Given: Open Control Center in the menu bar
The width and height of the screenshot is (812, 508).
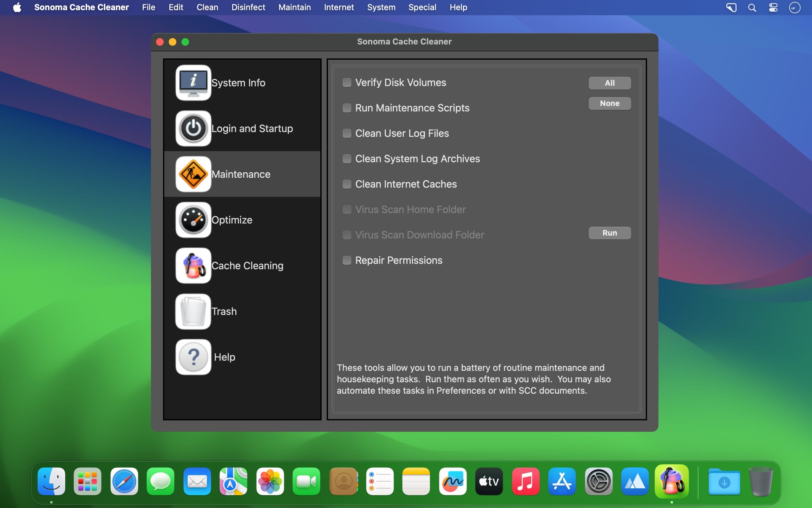Looking at the screenshot, I should pos(773,7).
